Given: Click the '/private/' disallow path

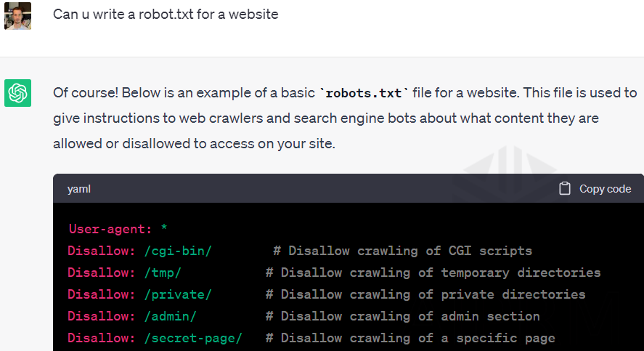Looking at the screenshot, I should coord(178,294).
